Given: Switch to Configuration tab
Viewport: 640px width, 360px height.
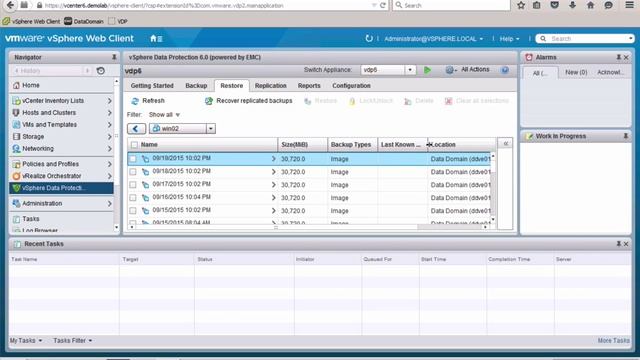Looking at the screenshot, I should coord(351,86).
